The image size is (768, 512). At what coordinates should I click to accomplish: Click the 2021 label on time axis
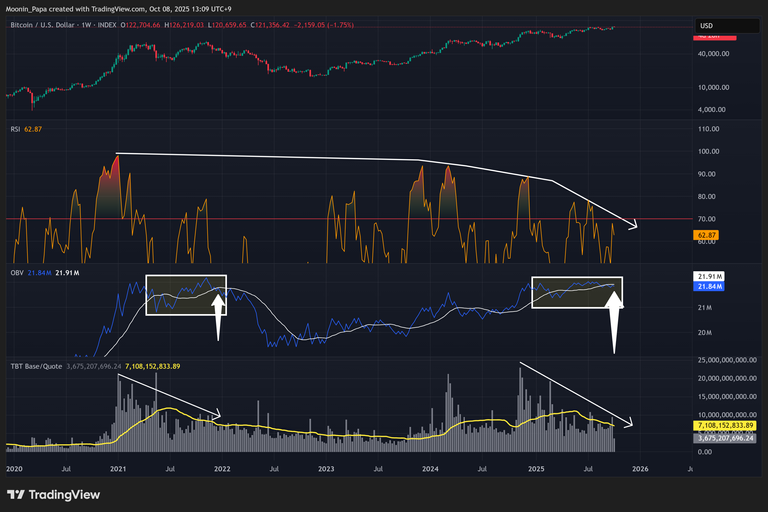(x=118, y=467)
